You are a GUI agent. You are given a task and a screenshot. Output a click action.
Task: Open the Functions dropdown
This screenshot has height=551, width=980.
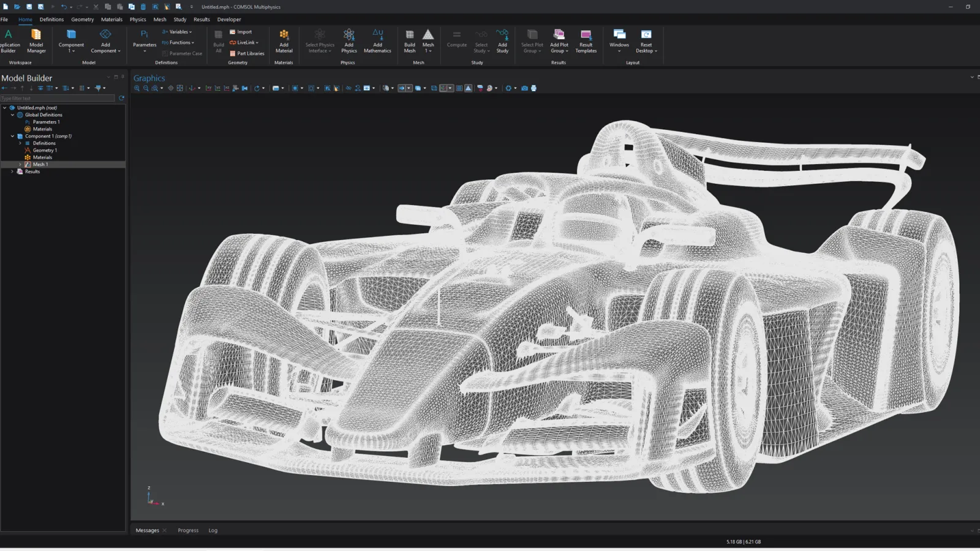pyautogui.click(x=178, y=43)
